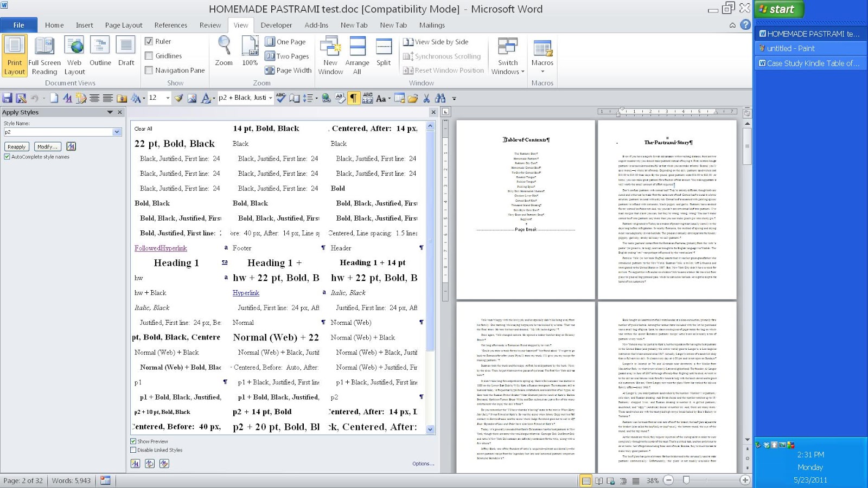Enable the Navigation Pane checkbox
The image size is (868, 488).
coord(149,70)
